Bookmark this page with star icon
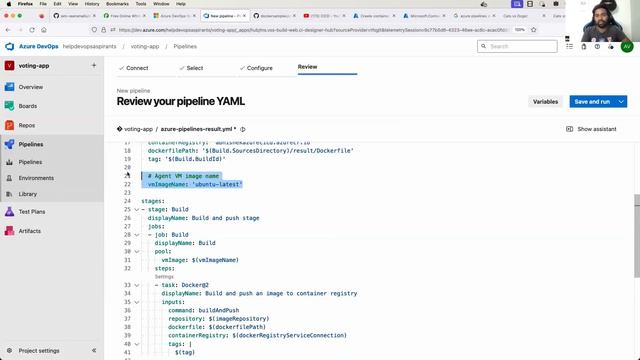The image size is (640, 360). (533, 30)
